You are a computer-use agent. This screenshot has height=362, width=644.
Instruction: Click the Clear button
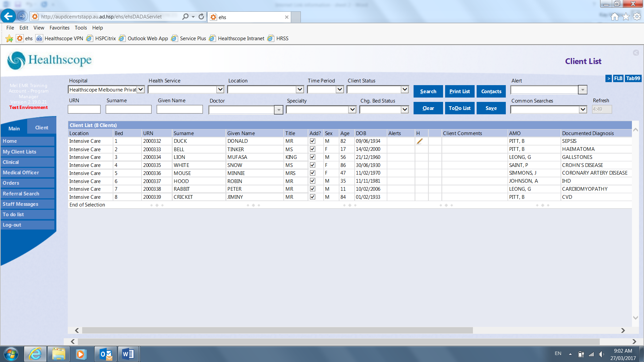pyautogui.click(x=428, y=108)
